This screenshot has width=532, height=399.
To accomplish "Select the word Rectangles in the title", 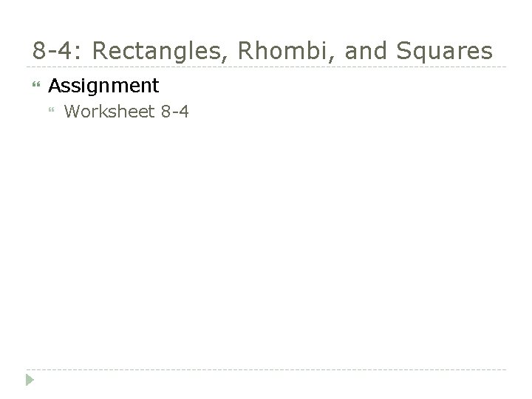I will tap(157, 51).
